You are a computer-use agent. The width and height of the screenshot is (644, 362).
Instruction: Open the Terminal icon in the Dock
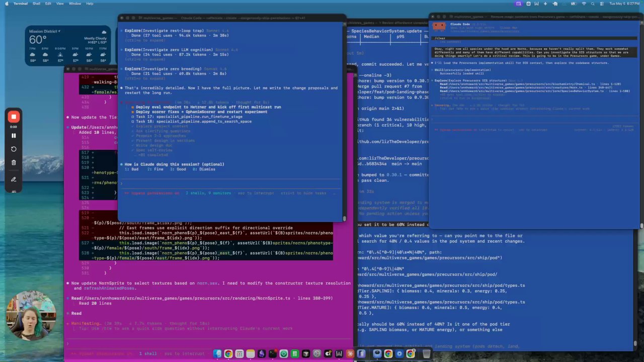tap(273, 354)
